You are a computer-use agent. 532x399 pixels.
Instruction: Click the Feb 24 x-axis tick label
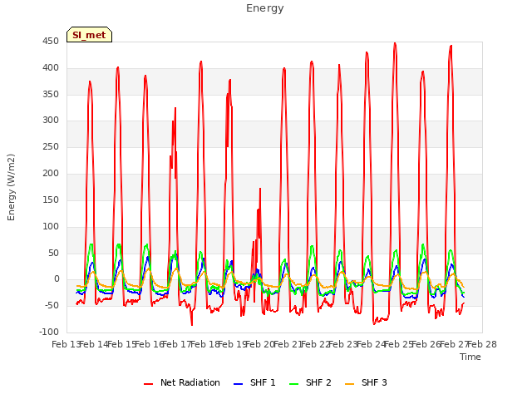pyautogui.click(x=372, y=344)
